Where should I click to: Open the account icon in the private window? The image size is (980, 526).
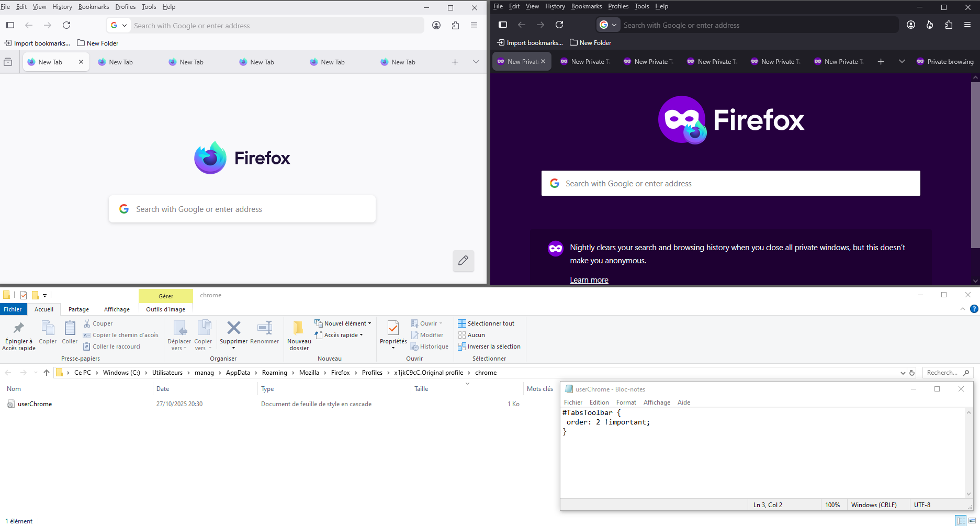point(911,25)
